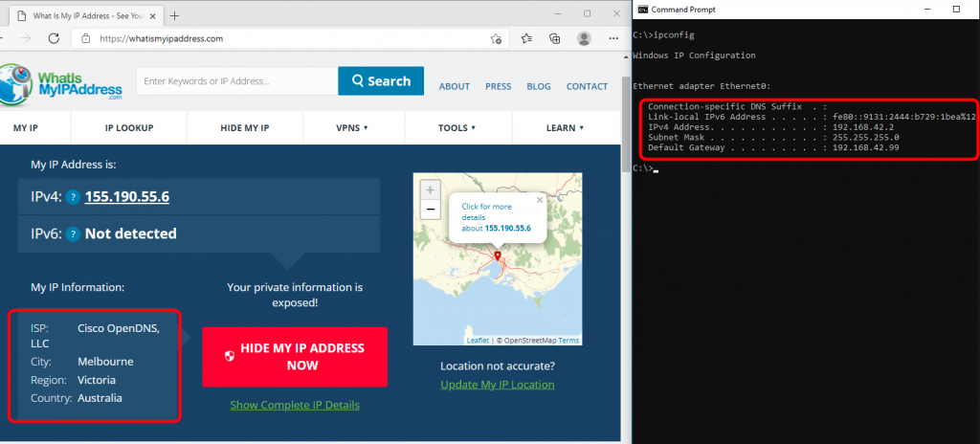Screen dimensions: 980x444
Task: Click the Subnet Mask line in Command Prompt
Action: pos(773,137)
